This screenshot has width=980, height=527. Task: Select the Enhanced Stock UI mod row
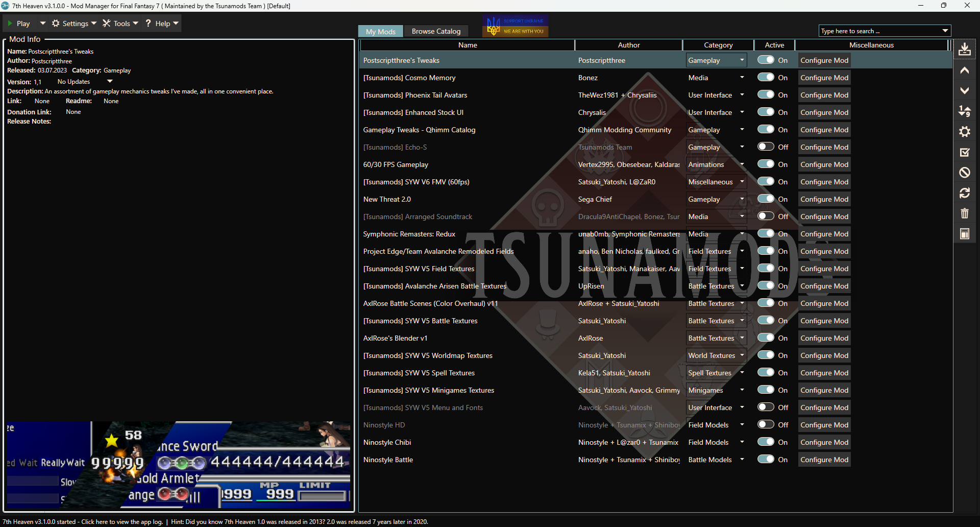(x=656, y=112)
